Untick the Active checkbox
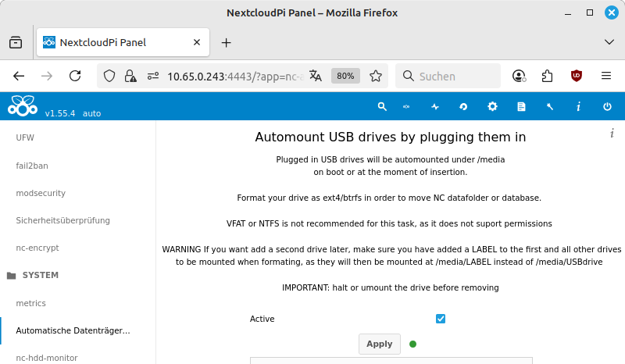The image size is (625, 364). [441, 319]
